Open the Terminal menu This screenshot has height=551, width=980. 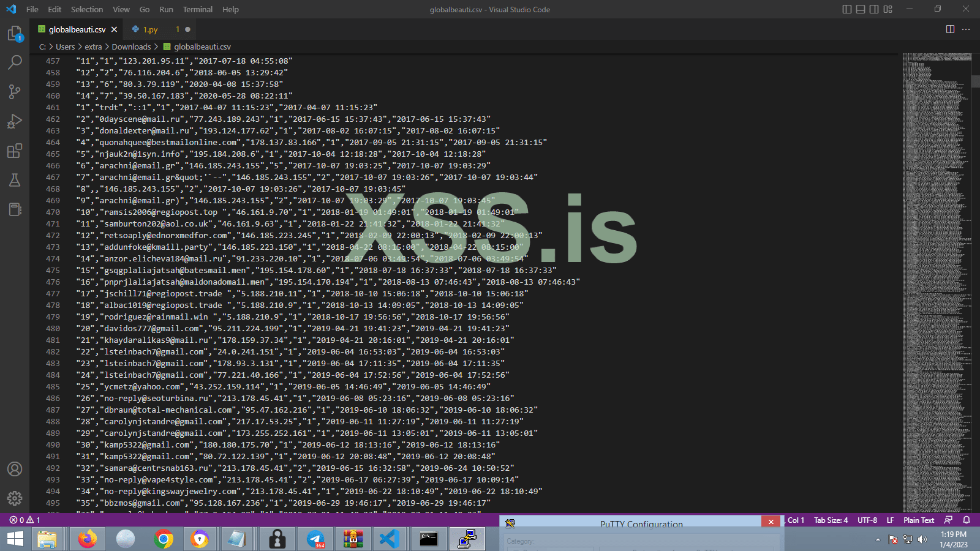click(x=198, y=9)
